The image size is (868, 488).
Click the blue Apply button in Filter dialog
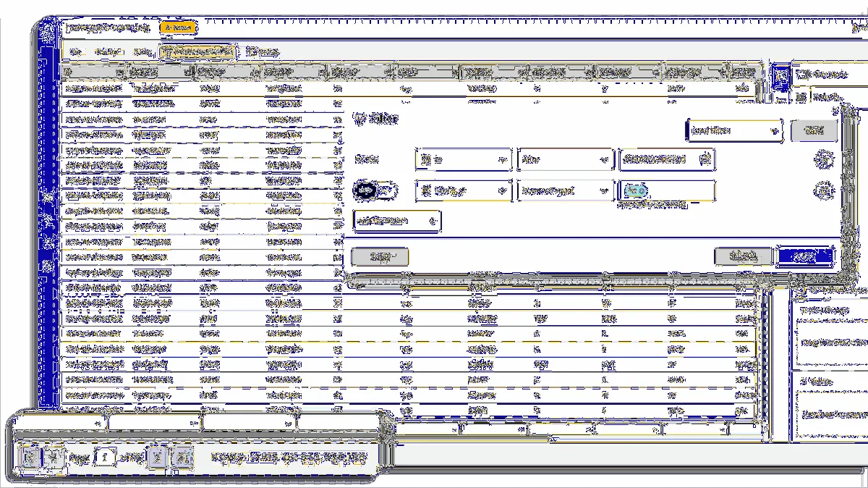coord(805,256)
